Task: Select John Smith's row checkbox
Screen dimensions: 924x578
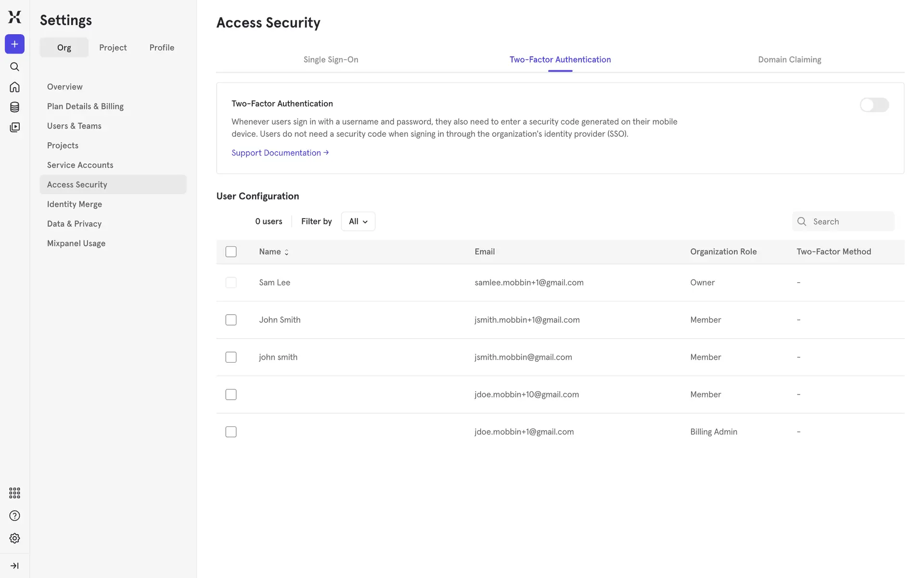Action: [x=231, y=320]
